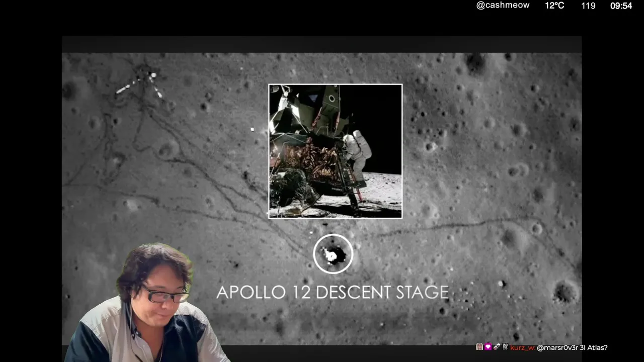Click the APOLLO 12 DESCENT STAGE caption

coord(333,292)
